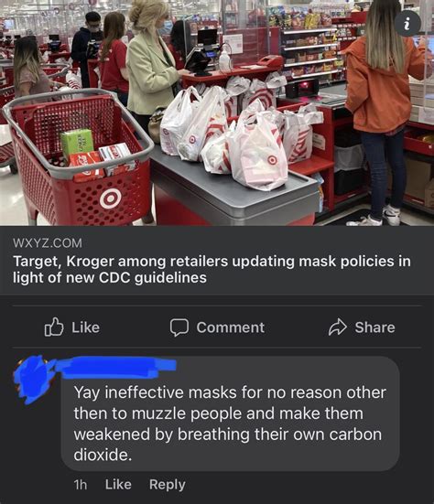Like the post using the Like label

coord(85,327)
